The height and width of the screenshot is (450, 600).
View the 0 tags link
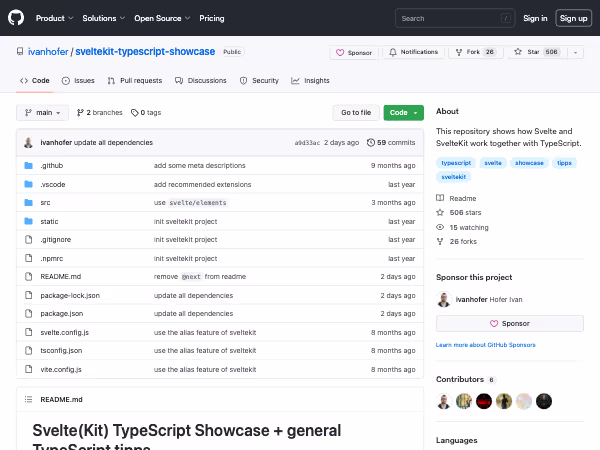click(x=146, y=112)
